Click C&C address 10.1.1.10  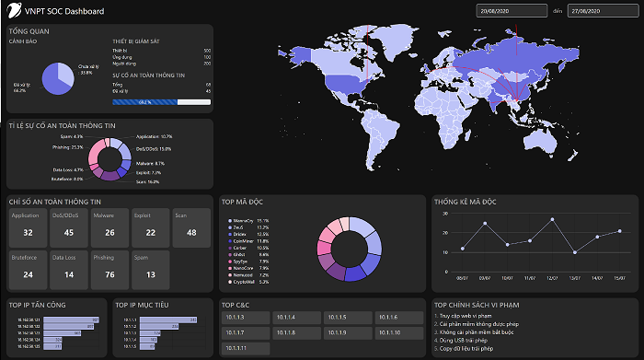[398, 333]
